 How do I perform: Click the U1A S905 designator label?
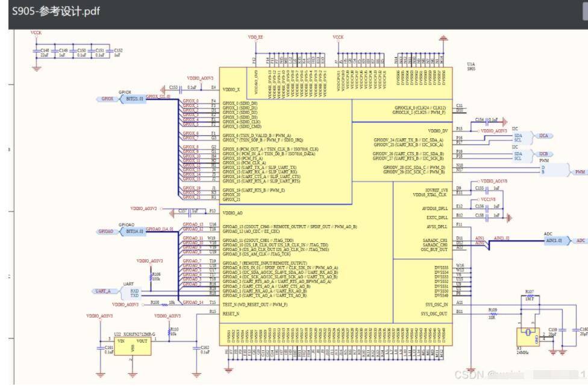(471, 67)
